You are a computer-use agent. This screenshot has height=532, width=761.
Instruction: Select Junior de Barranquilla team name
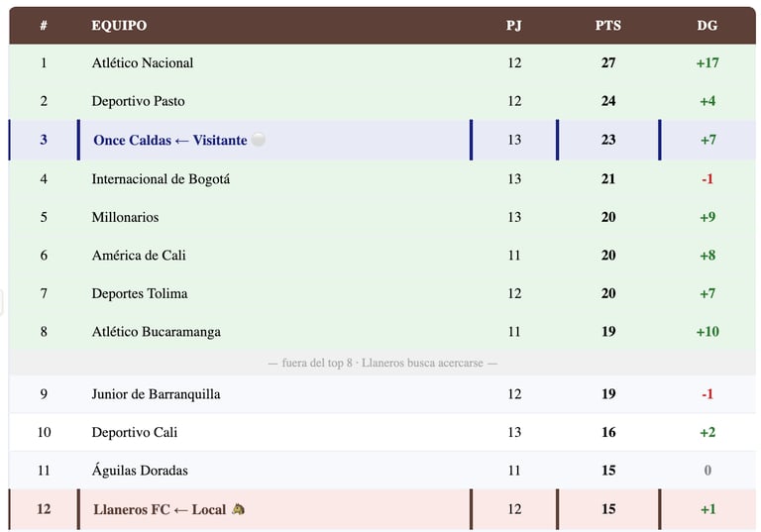coord(156,394)
